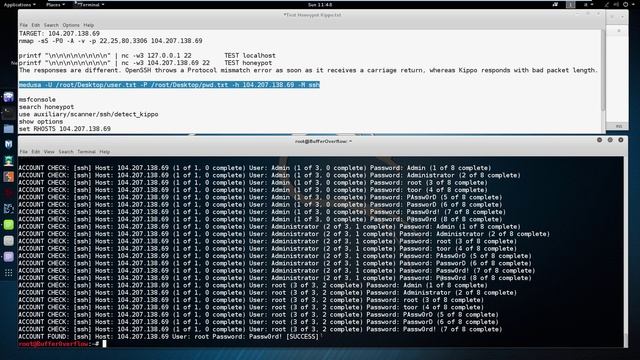
Task: Minimize the terminal window
Action: tap(599, 140)
